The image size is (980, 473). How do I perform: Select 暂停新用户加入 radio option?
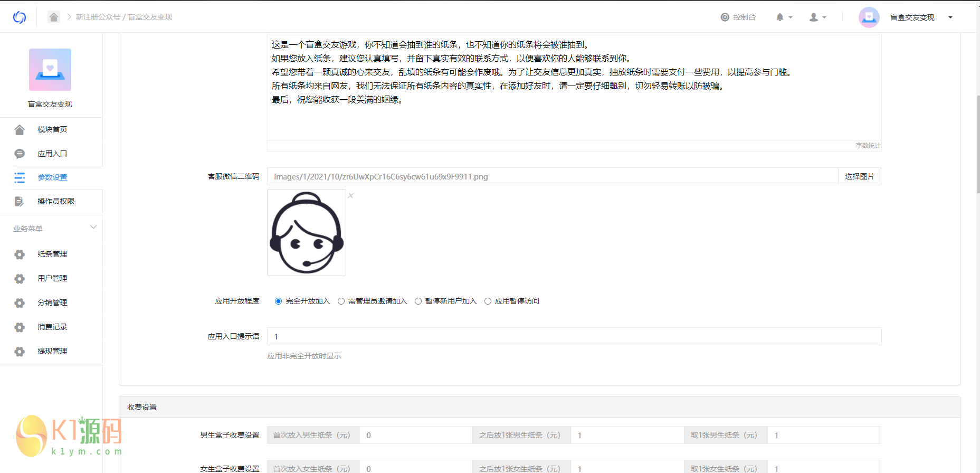[x=418, y=301]
